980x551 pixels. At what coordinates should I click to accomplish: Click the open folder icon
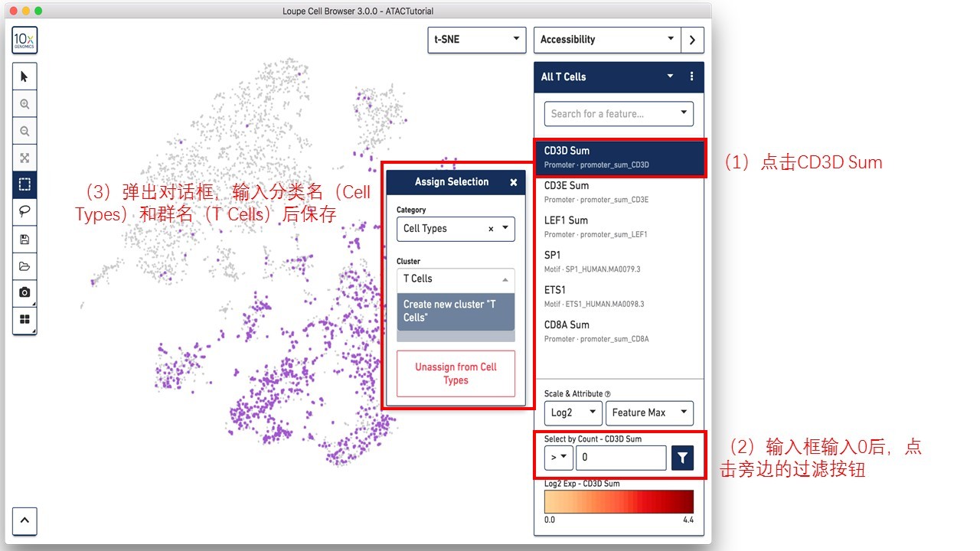click(24, 266)
